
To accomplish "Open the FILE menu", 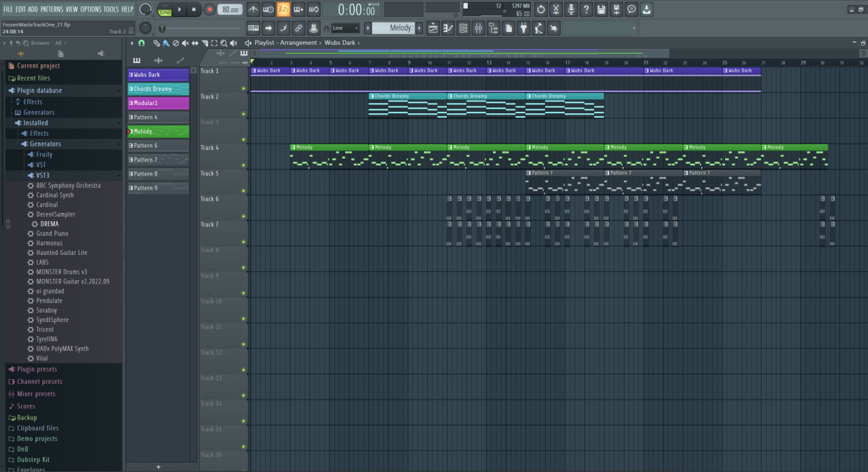I will point(8,9).
